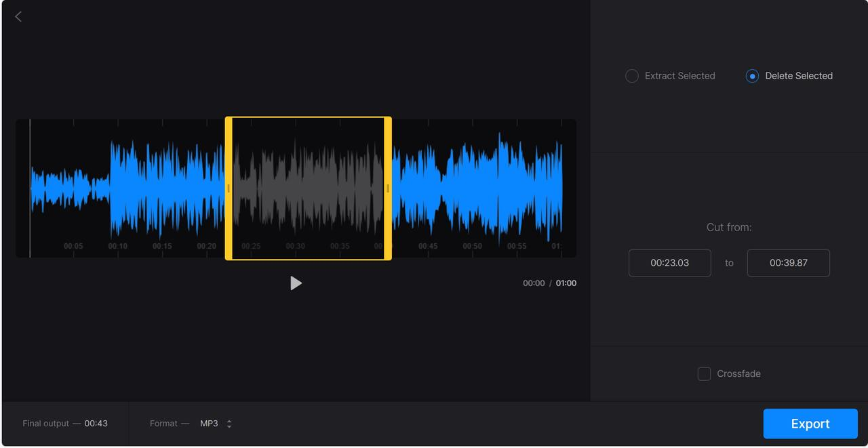Enable the Crossfade checkbox
The height and width of the screenshot is (448, 868).
pos(704,373)
